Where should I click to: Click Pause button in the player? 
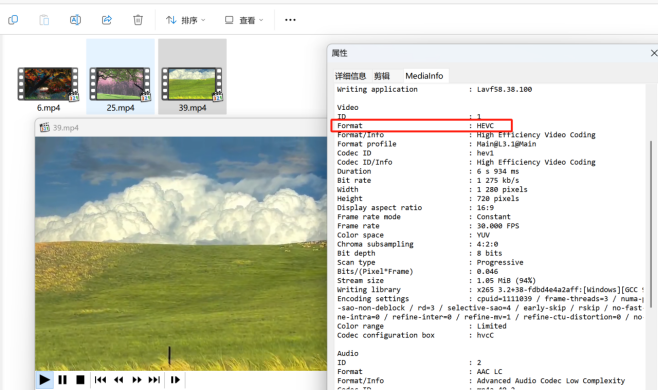63,380
